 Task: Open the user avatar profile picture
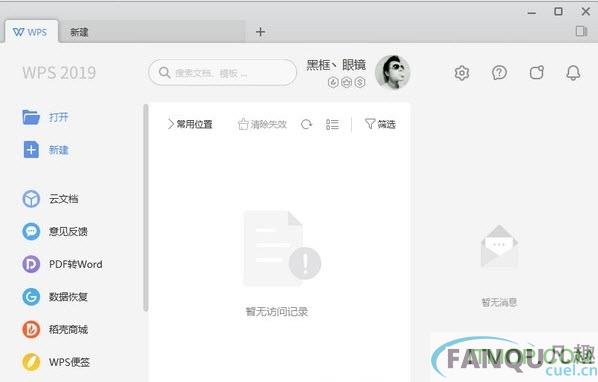tap(392, 72)
